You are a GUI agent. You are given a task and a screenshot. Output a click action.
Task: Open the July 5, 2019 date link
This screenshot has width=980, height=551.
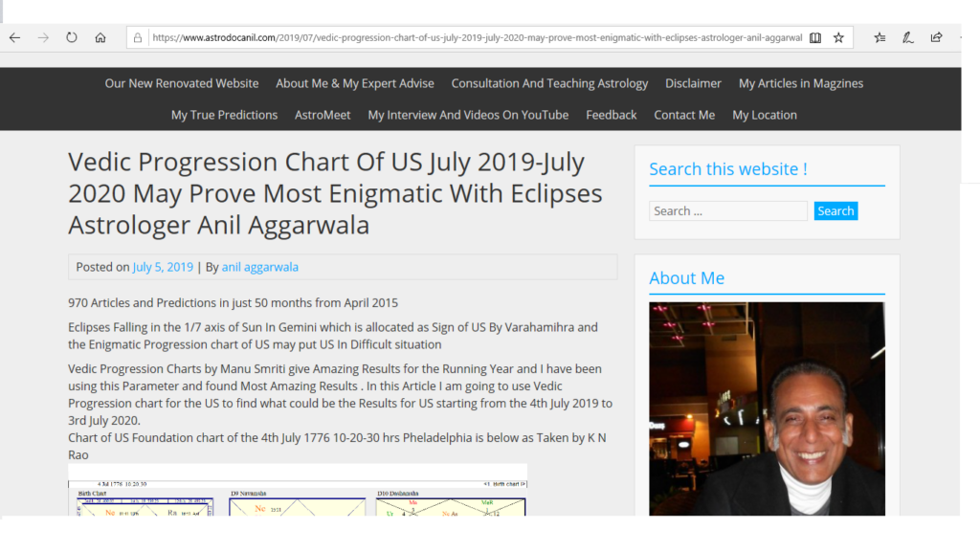163,268
